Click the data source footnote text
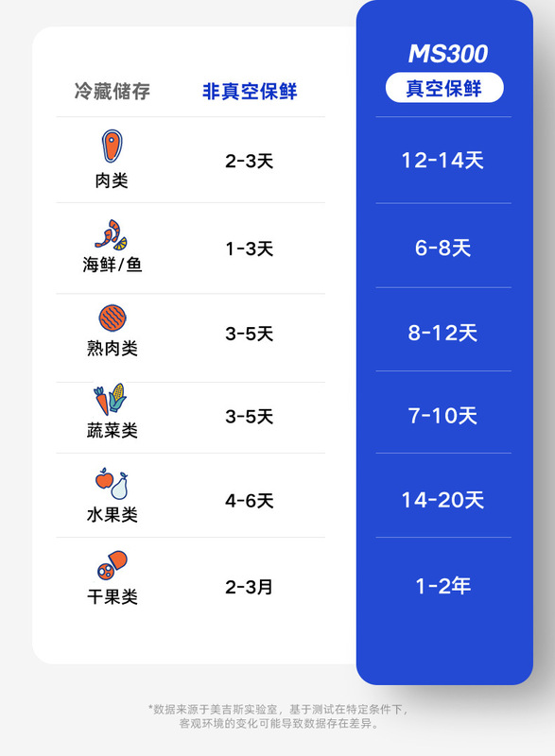 (278, 716)
